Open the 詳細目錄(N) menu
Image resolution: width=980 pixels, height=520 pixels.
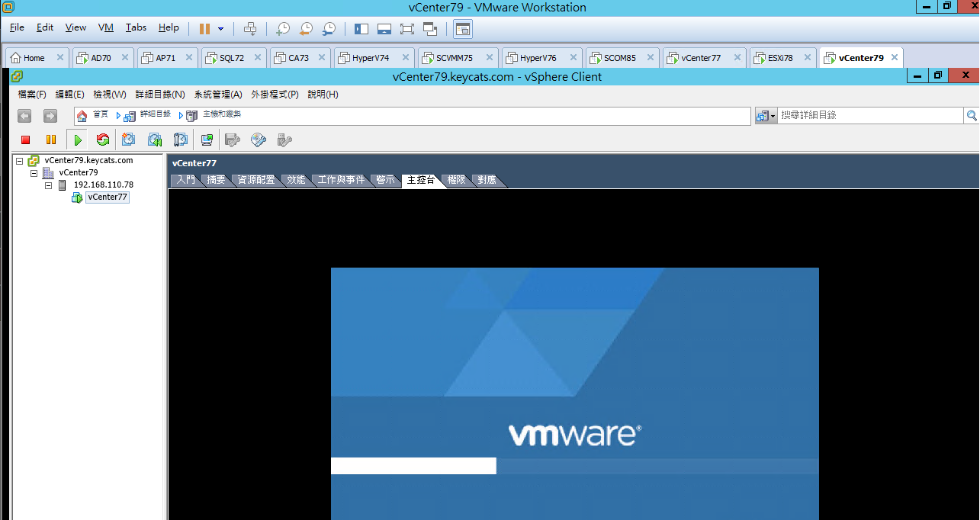(160, 95)
